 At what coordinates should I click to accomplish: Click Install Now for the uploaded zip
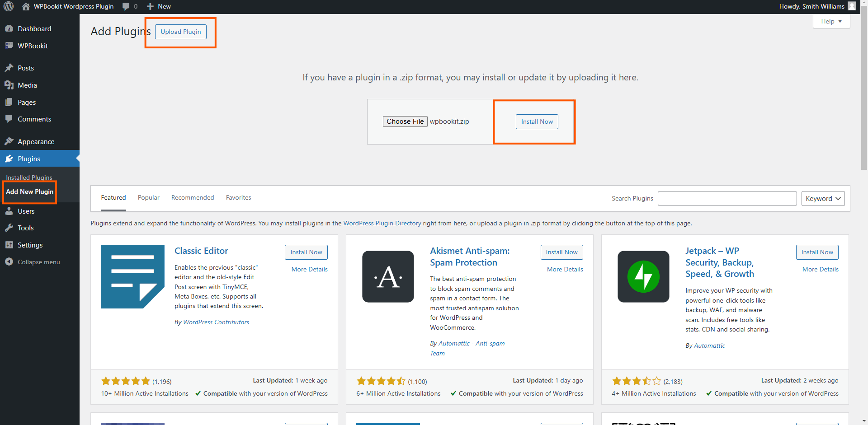pyautogui.click(x=537, y=121)
